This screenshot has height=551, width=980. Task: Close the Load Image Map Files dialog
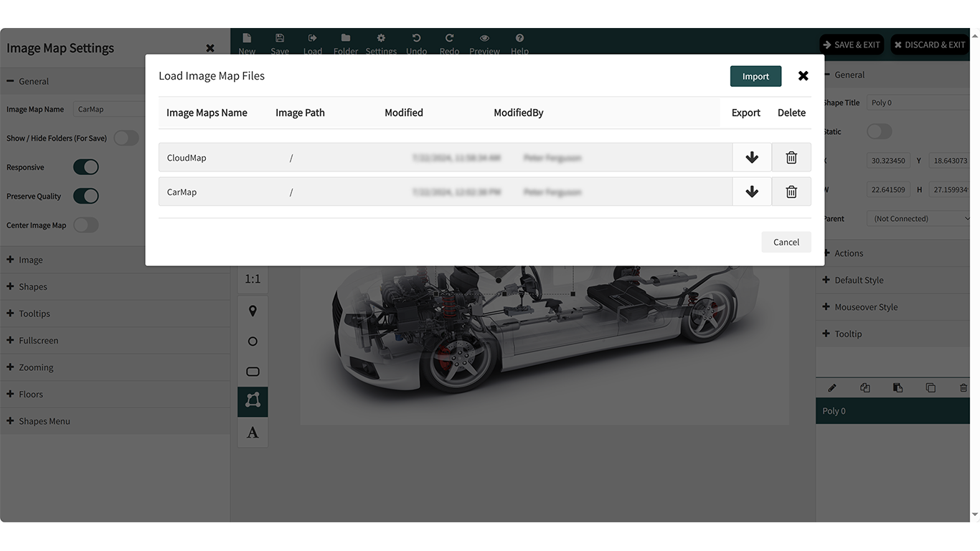click(804, 76)
